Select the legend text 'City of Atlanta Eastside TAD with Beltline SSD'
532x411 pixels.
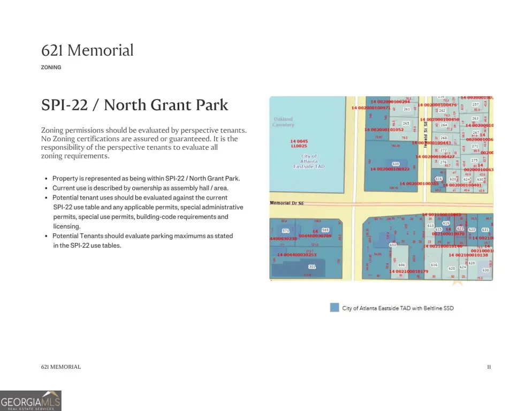[398, 308]
